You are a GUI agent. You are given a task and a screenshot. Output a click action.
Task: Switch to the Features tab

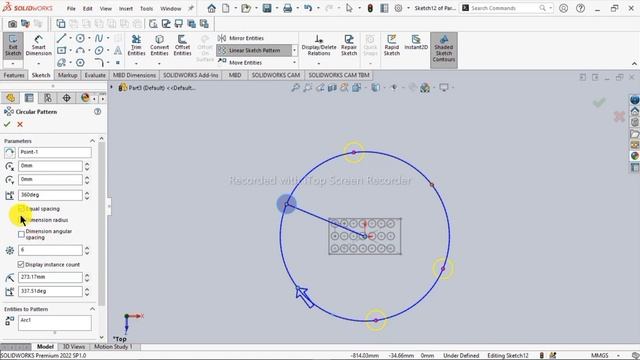point(14,75)
